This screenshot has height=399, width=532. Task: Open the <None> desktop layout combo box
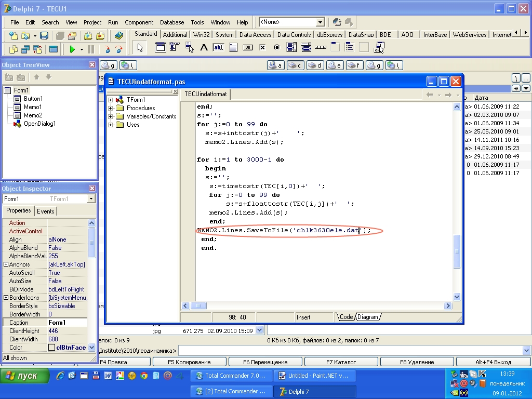tap(320, 22)
